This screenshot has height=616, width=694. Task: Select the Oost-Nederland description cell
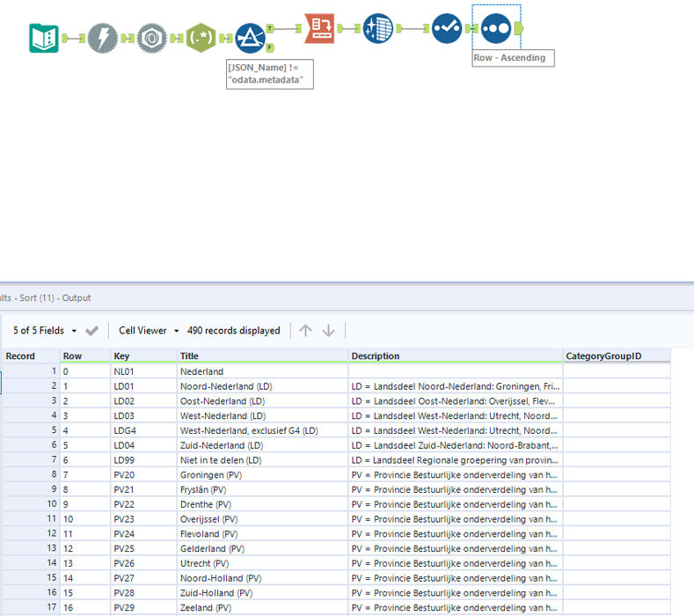click(456, 401)
